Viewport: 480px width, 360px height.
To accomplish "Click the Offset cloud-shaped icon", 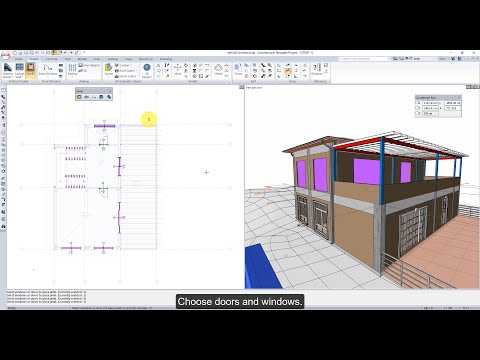I will tap(218, 68).
